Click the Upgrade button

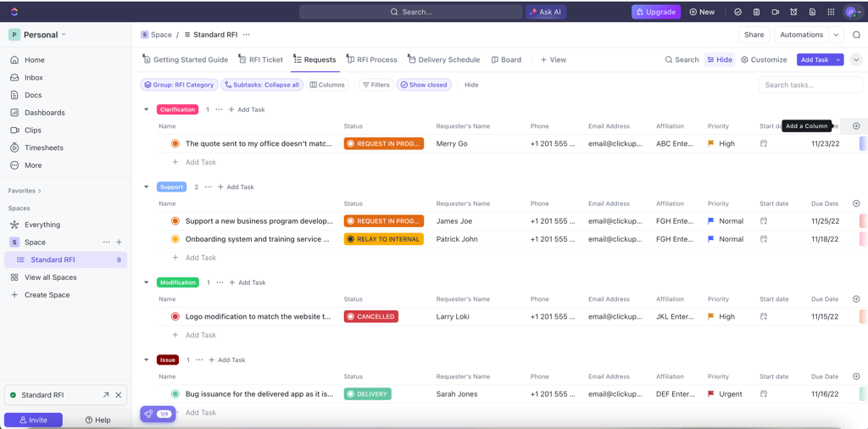pos(656,12)
